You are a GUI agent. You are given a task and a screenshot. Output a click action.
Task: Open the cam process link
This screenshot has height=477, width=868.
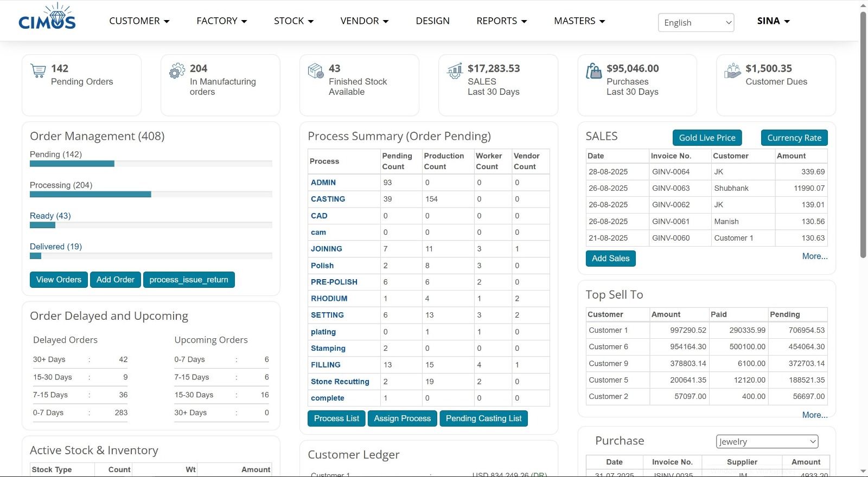tap(318, 232)
